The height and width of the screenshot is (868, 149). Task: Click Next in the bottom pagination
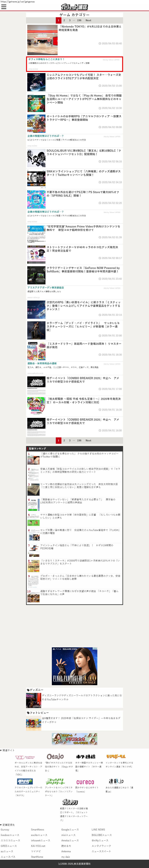click(88, 440)
